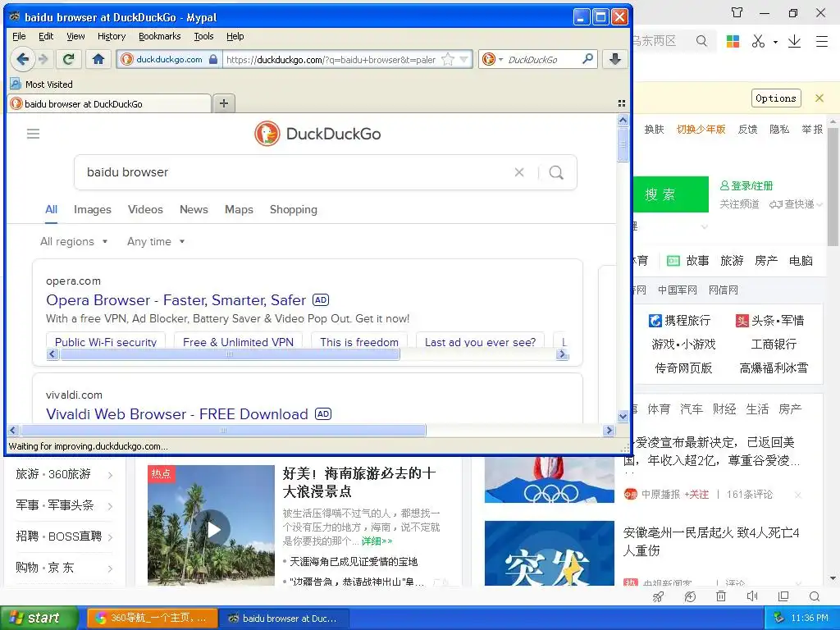This screenshot has height=630, width=840.
Task: Click the Forward arrow in Mypal toolbar
Action: 44,59
